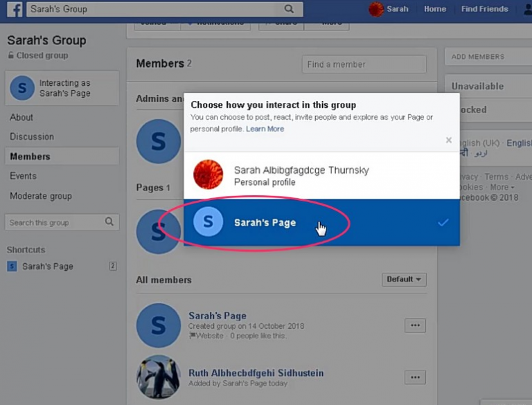Image resolution: width=532 pixels, height=405 pixels.
Task: Open Sarah's Page member name link
Action: (x=218, y=316)
